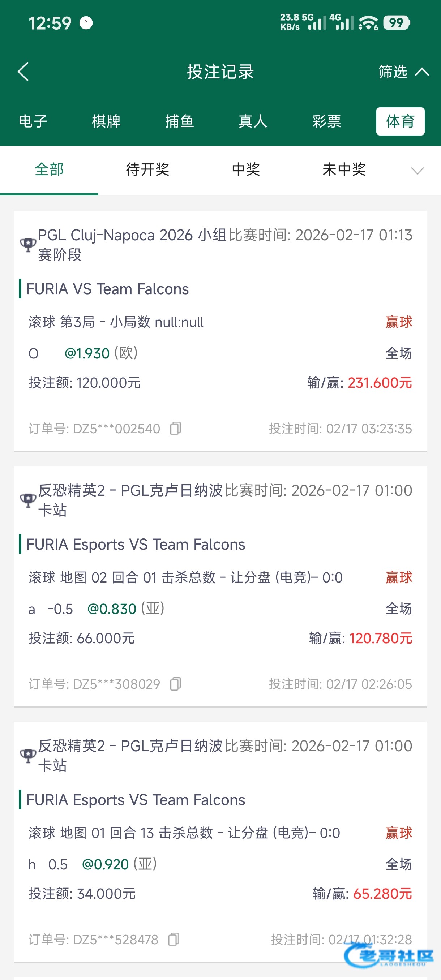
Task: Tap trophy icon on second bet card
Action: pyautogui.click(x=28, y=500)
